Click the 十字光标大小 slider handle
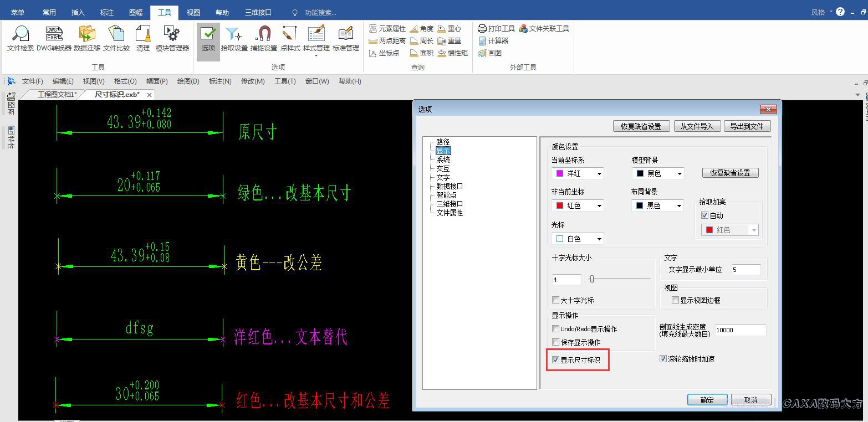This screenshot has height=422, width=868. [x=592, y=279]
